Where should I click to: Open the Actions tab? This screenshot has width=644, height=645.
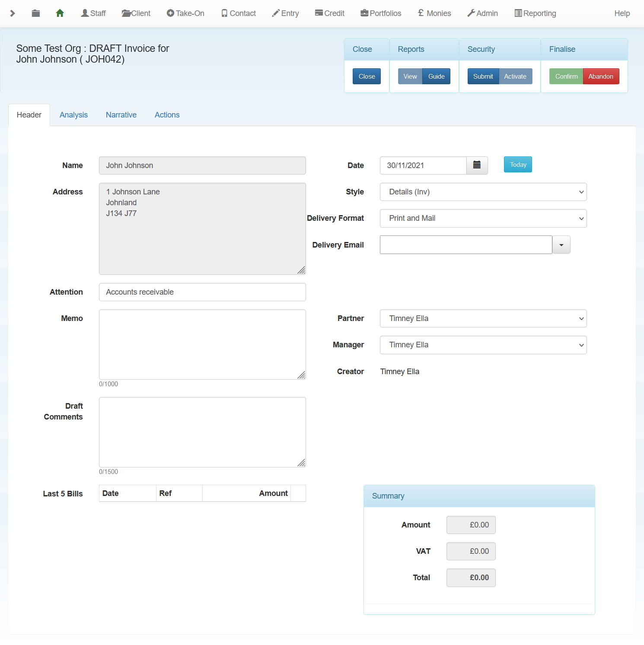click(x=167, y=115)
